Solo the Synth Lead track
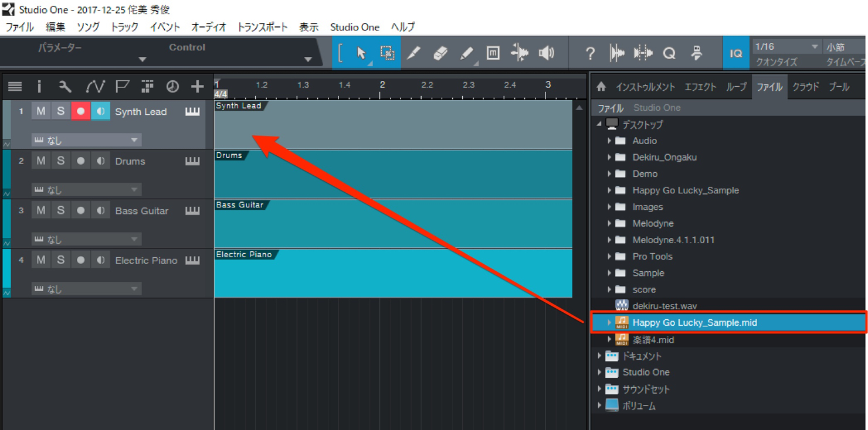Screen dimensions: 868x430 pos(60,111)
